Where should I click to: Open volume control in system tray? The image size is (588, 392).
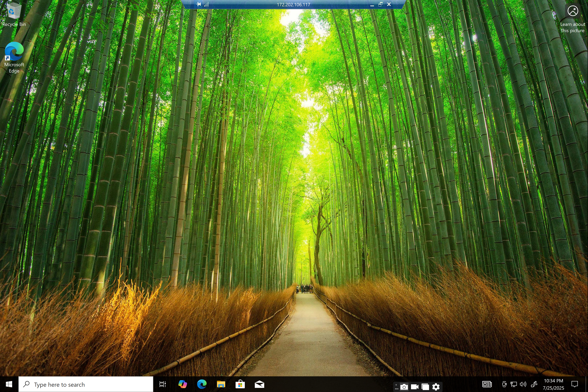[523, 384]
